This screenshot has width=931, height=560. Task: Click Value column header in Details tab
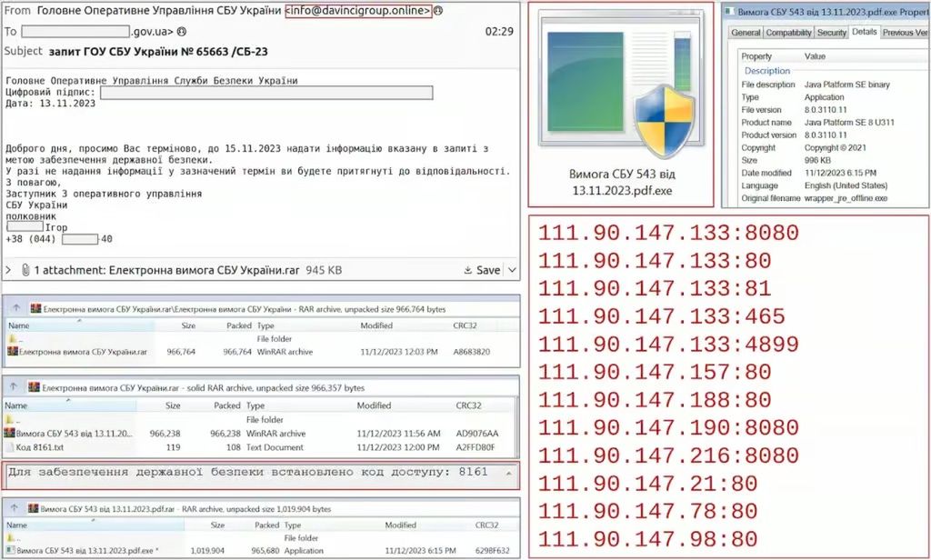(815, 56)
